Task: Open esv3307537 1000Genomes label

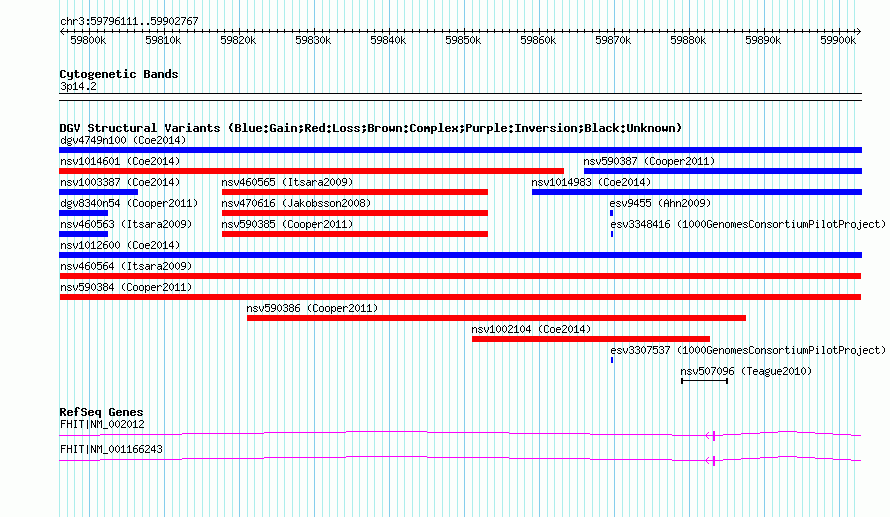Action: click(748, 350)
